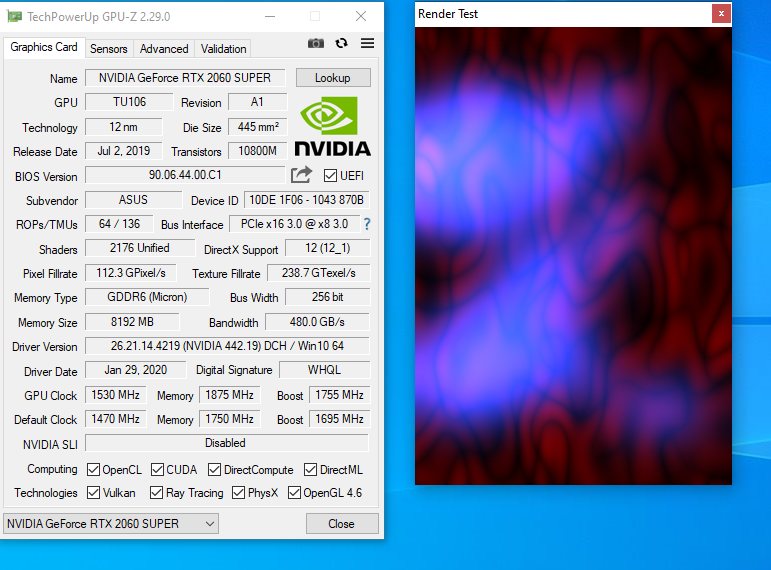This screenshot has width=771, height=570.
Task: Click the Boost 1755 MHz field
Action: [339, 395]
